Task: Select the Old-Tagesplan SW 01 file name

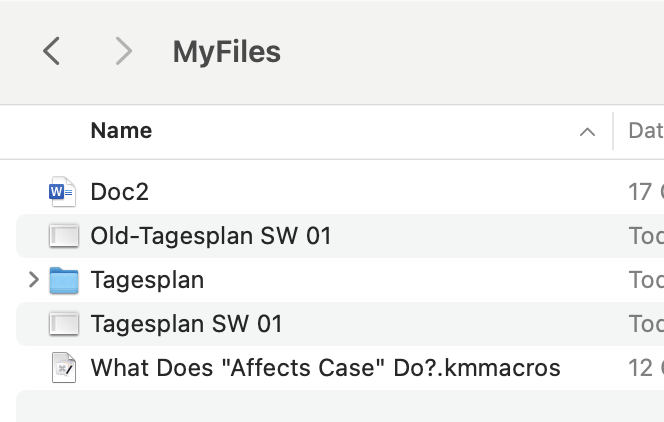Action: click(211, 236)
